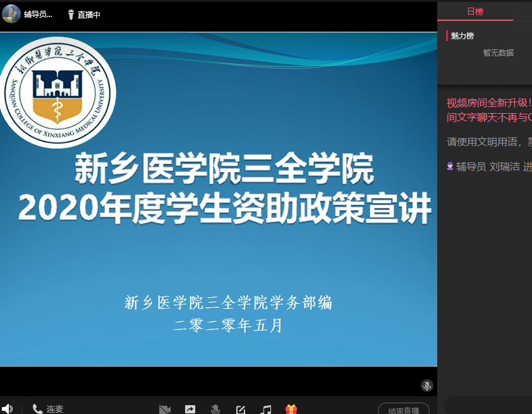Switch to the 日榜 tab
The height and width of the screenshot is (414, 532).
pos(475,11)
